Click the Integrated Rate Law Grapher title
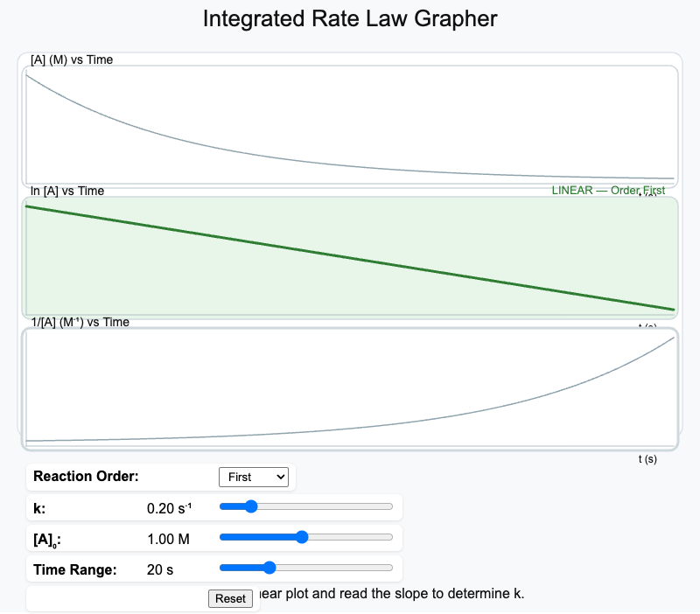The width and height of the screenshot is (700, 614). coord(350,18)
